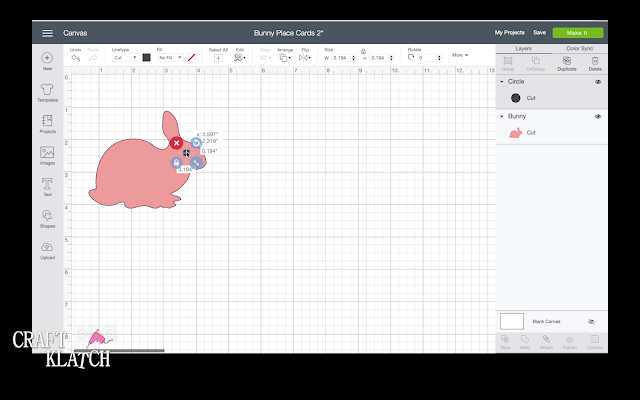This screenshot has width=640, height=400.
Task: Start a New project
Action: coord(47,61)
